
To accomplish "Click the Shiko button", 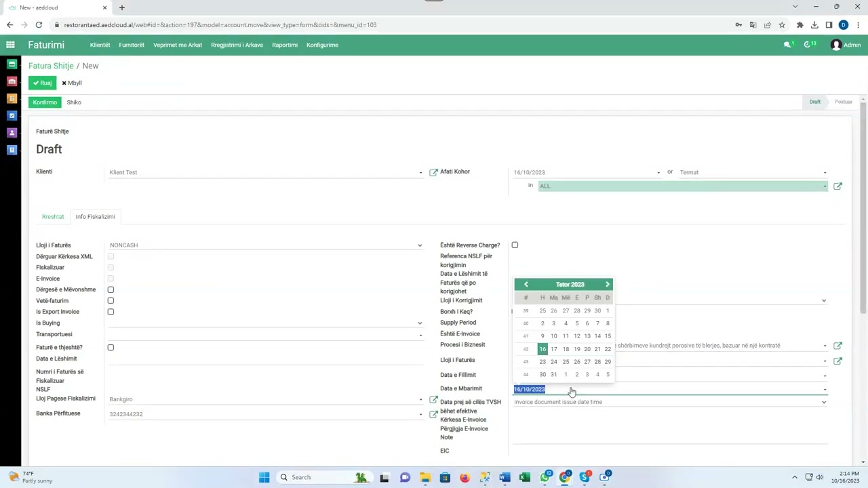I will (x=74, y=102).
